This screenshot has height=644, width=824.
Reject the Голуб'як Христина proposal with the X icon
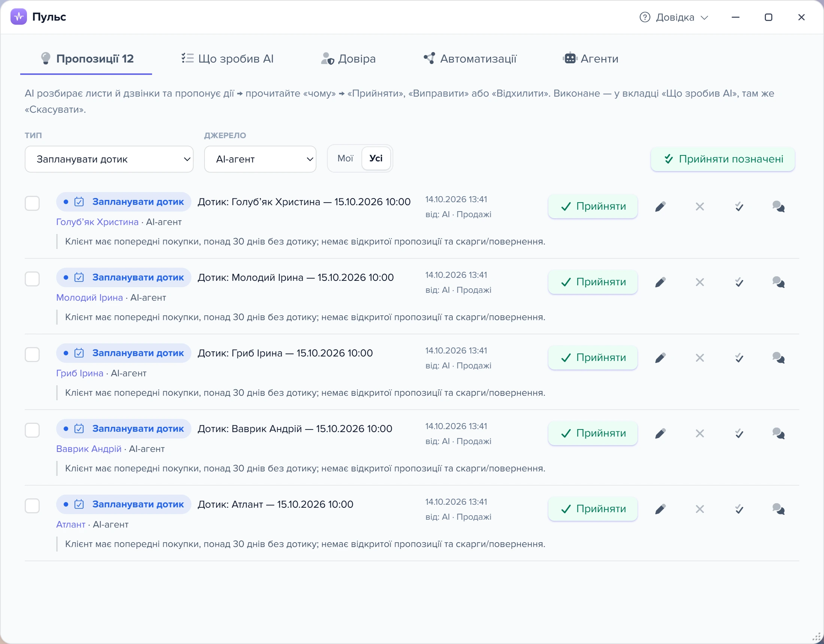tap(700, 206)
